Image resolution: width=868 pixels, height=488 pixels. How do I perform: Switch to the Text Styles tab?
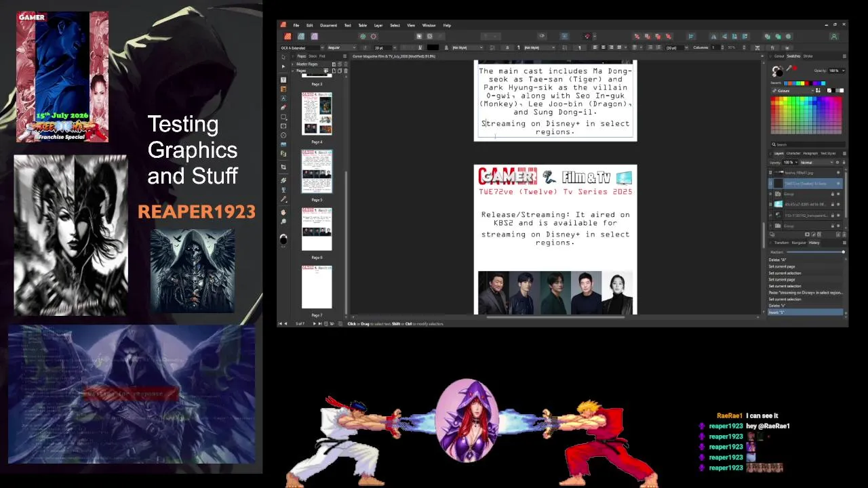[x=828, y=153]
